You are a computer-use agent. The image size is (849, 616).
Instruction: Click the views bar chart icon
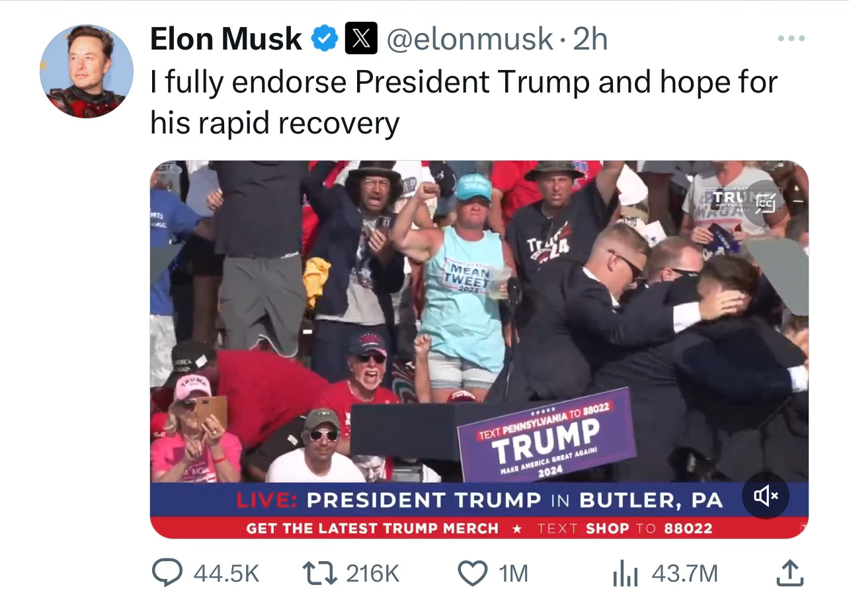point(625,573)
